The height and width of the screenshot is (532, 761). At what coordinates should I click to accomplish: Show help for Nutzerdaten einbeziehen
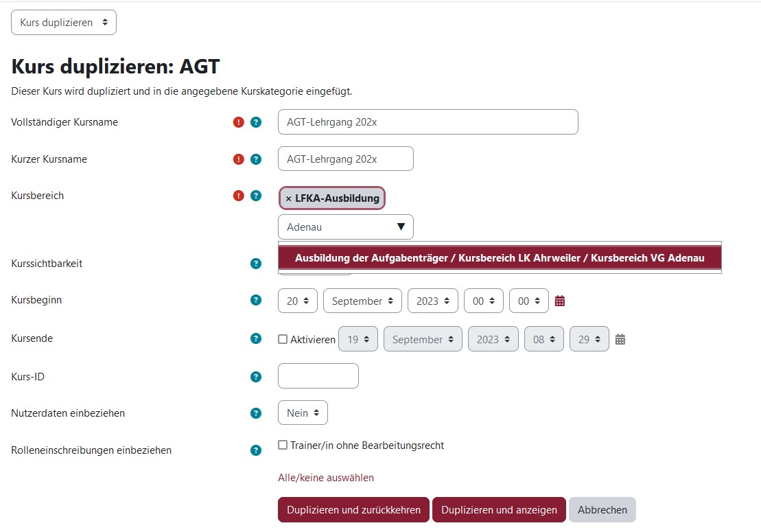[x=256, y=413]
